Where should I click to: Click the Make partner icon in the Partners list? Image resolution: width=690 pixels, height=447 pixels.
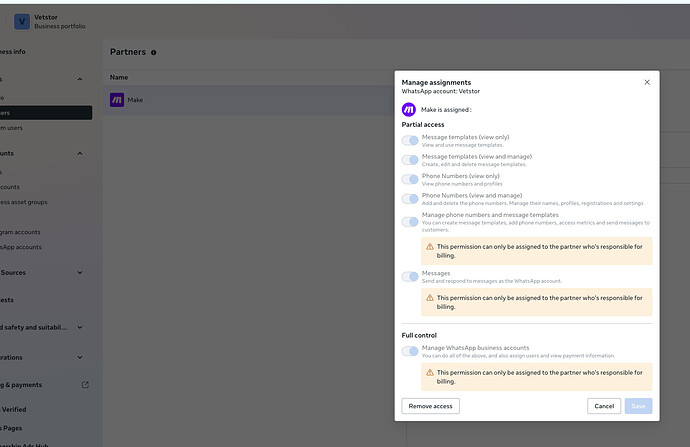(x=117, y=99)
